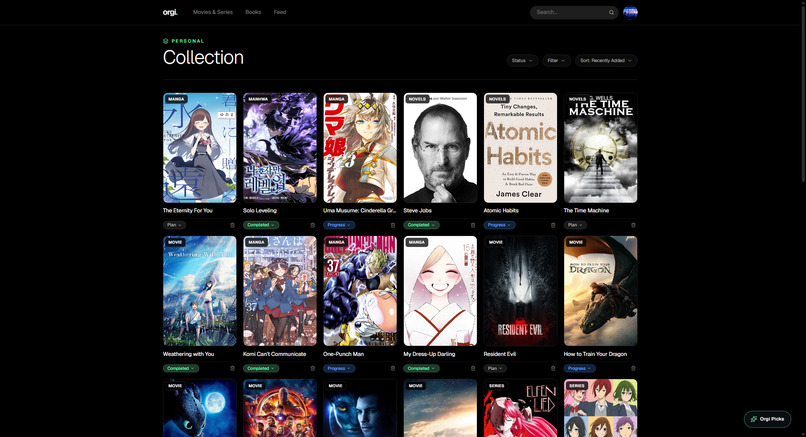Delete Steve Jobs from collection

[473, 225]
